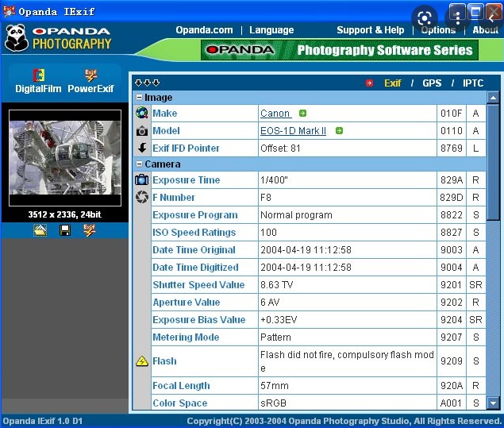Click the tag code 8769
This screenshot has width=504, height=428.
tap(451, 148)
